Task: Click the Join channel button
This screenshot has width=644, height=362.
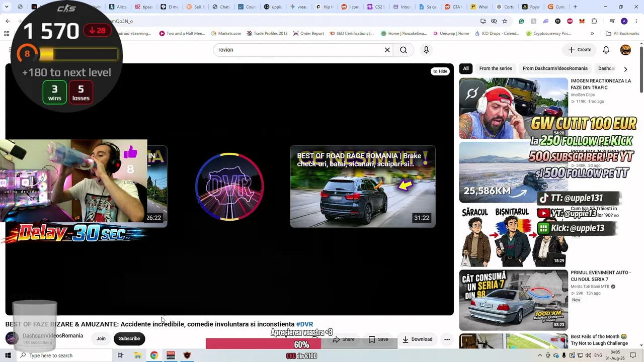Action: click(x=101, y=338)
